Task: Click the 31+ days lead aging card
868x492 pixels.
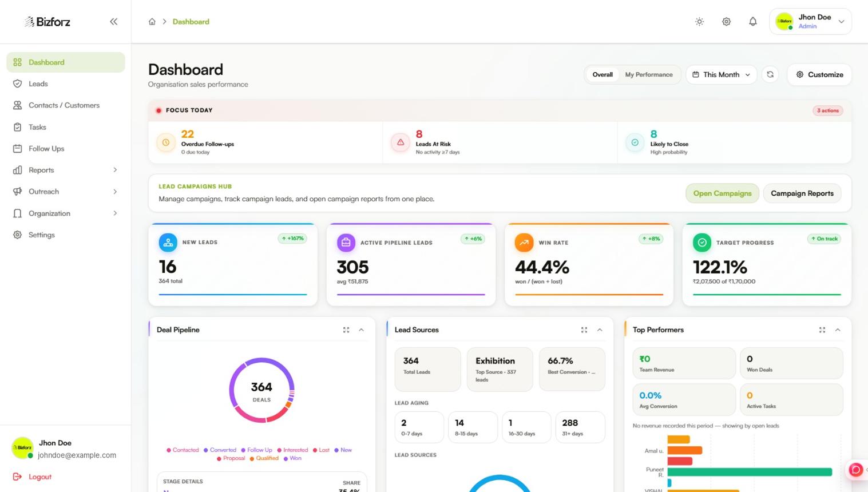Action: pyautogui.click(x=580, y=427)
